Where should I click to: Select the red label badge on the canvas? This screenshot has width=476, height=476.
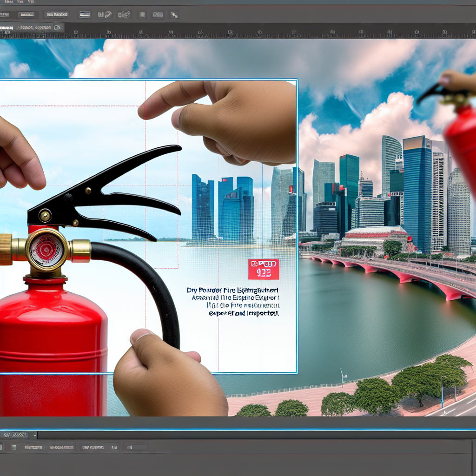pyautogui.click(x=263, y=269)
